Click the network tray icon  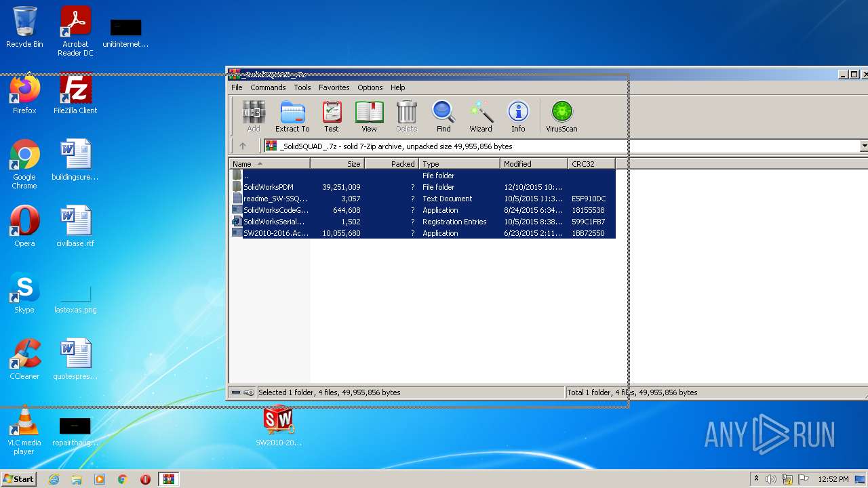point(787,479)
